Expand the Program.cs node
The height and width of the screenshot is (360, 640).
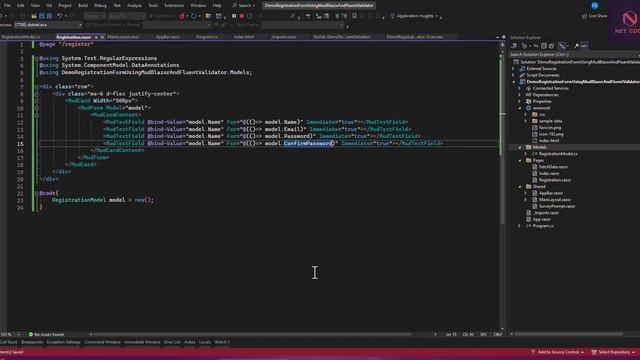click(x=520, y=226)
